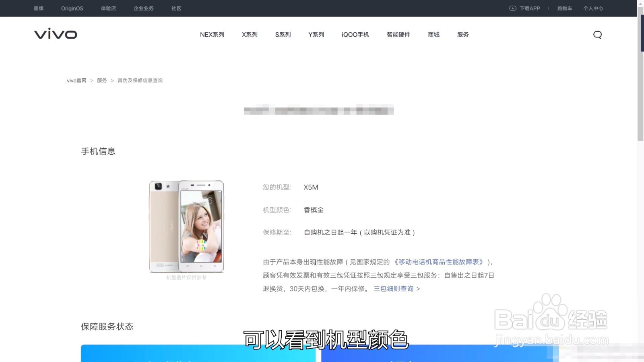Go to 商城 navigation item
644x362 pixels.
coord(433,35)
